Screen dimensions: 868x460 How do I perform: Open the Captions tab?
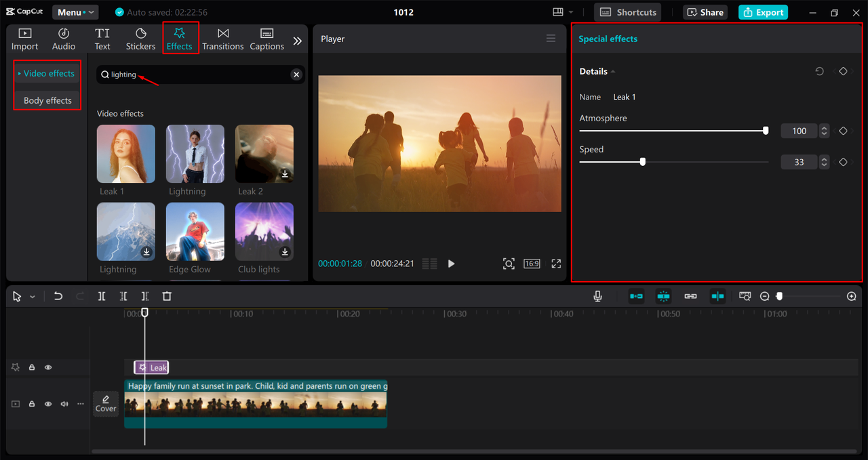point(267,39)
